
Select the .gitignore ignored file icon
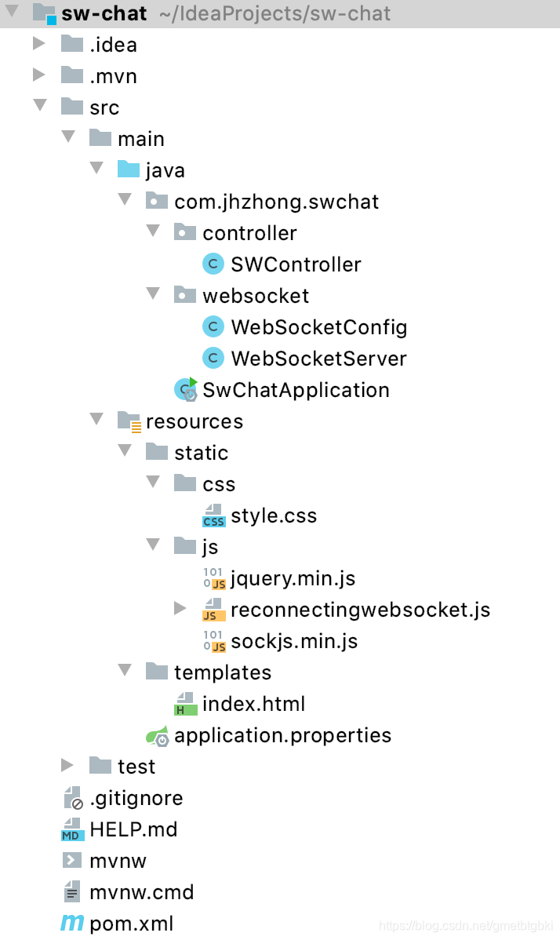(72, 798)
